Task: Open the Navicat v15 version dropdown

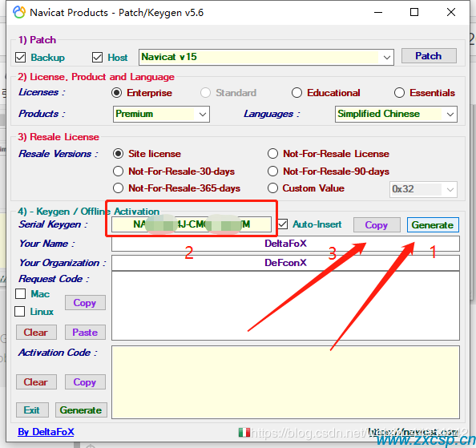Action: click(x=266, y=57)
